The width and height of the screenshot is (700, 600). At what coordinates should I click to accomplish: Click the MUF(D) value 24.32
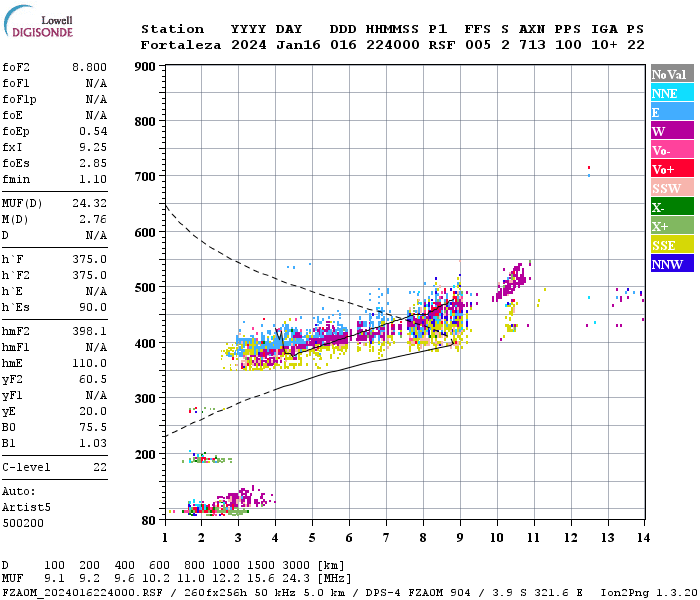click(x=89, y=203)
